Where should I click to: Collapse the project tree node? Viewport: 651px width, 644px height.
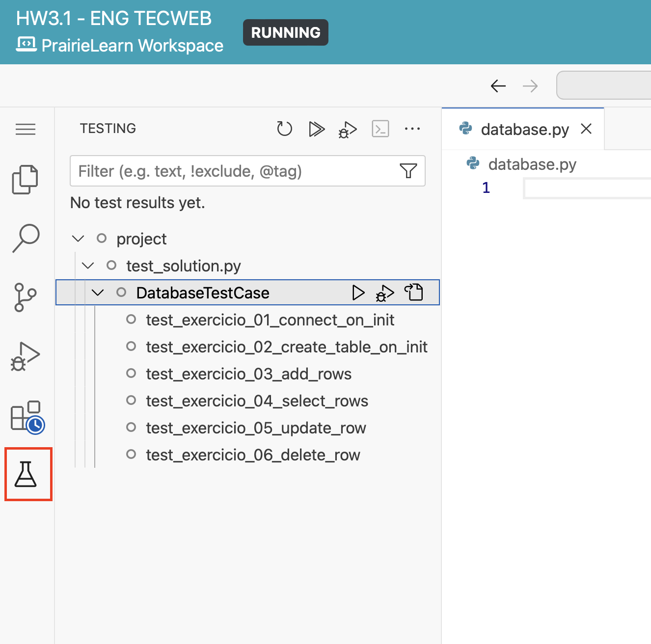78,239
